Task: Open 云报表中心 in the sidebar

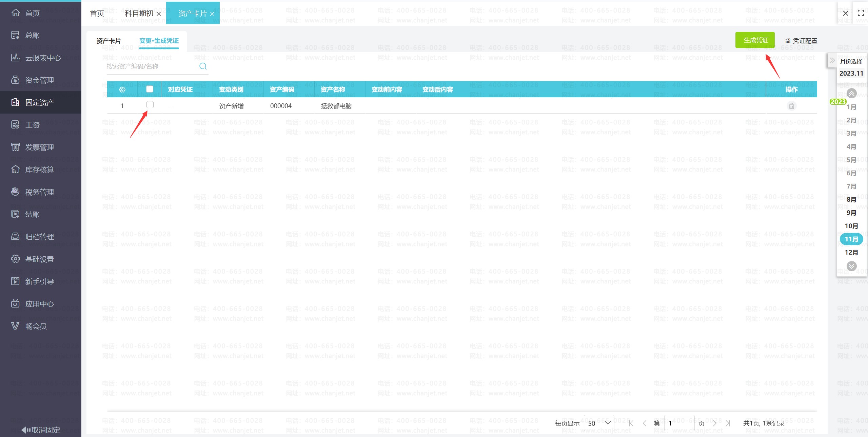Action: tap(43, 58)
